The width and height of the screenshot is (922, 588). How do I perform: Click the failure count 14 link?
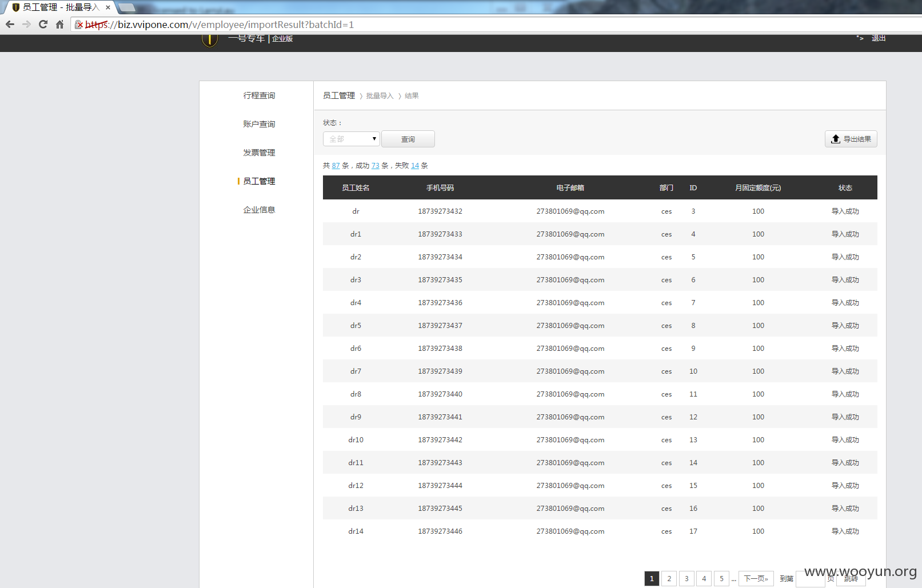tap(415, 166)
